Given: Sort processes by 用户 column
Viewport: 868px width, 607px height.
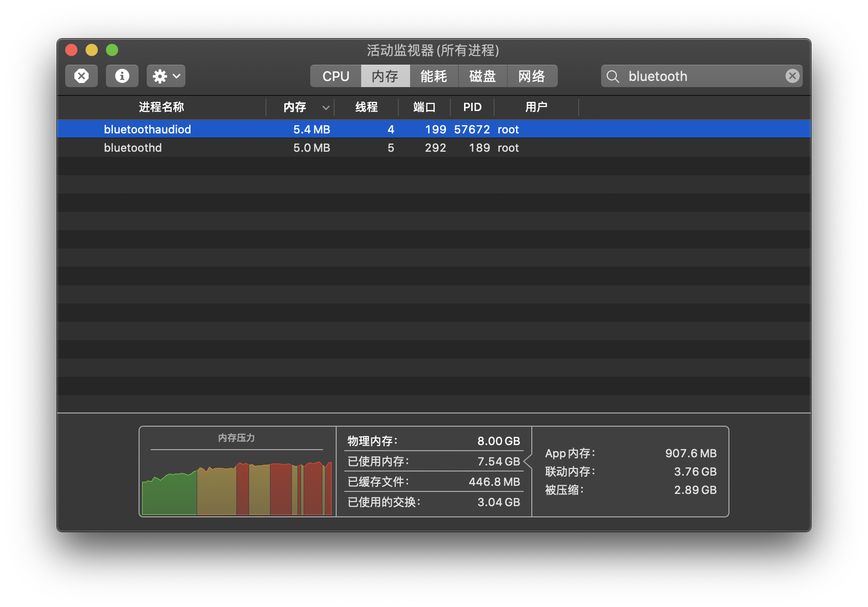Looking at the screenshot, I should click(536, 107).
